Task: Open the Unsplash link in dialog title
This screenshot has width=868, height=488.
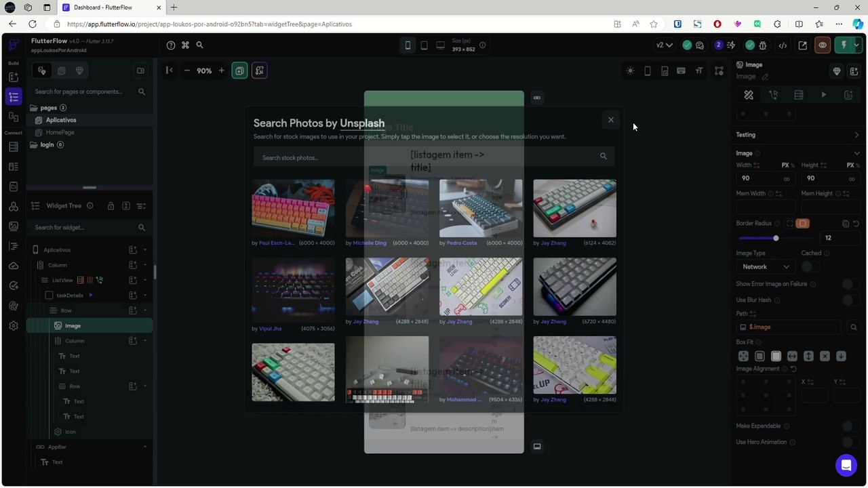Action: coord(362,123)
